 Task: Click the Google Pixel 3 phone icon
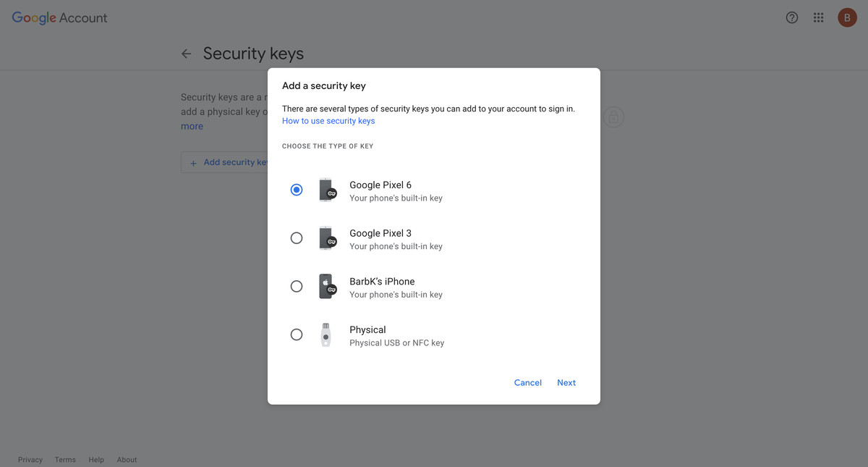point(327,237)
